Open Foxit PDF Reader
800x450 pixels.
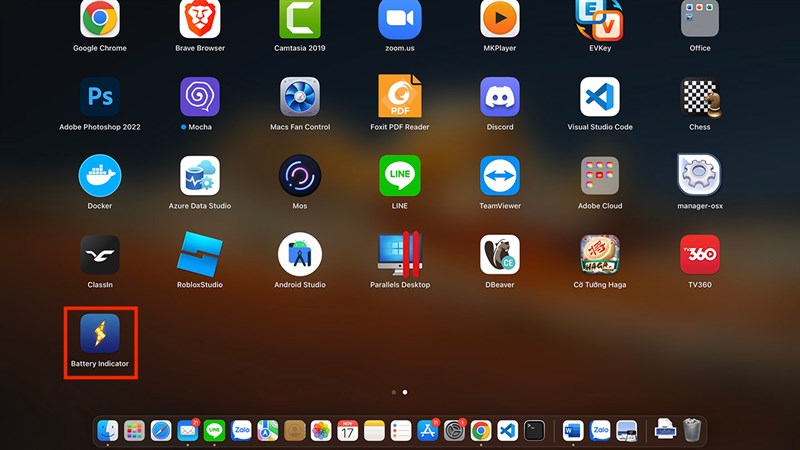click(400, 96)
